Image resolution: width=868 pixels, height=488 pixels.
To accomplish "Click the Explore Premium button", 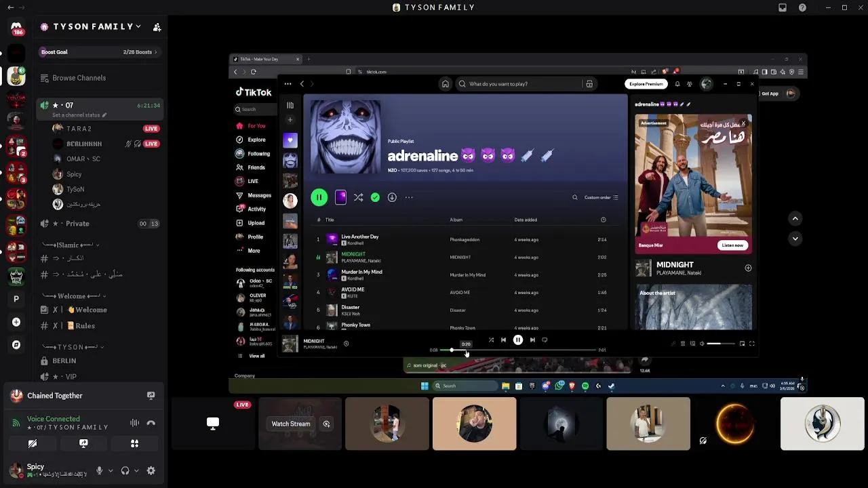I will (x=646, y=84).
